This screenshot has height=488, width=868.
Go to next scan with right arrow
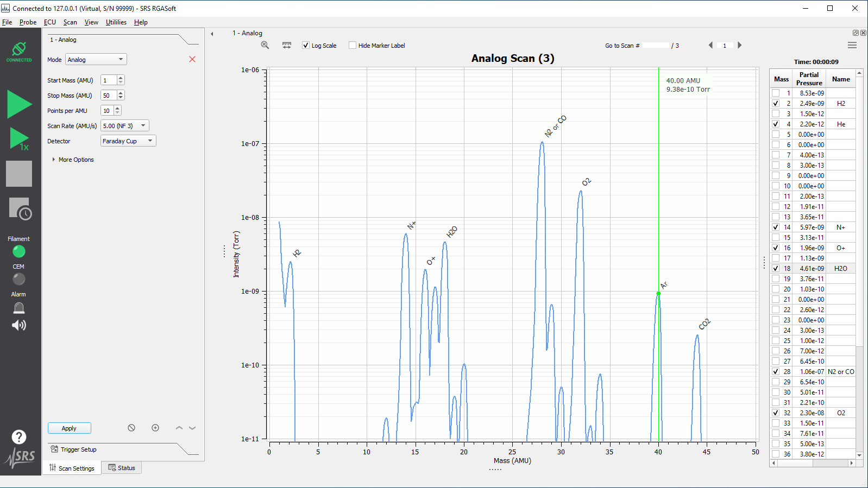click(x=739, y=46)
